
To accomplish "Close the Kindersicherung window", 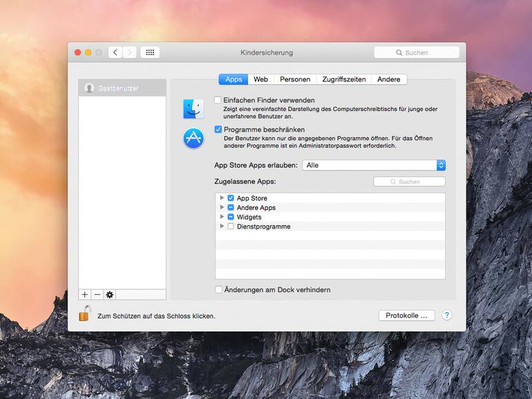I will click(77, 52).
